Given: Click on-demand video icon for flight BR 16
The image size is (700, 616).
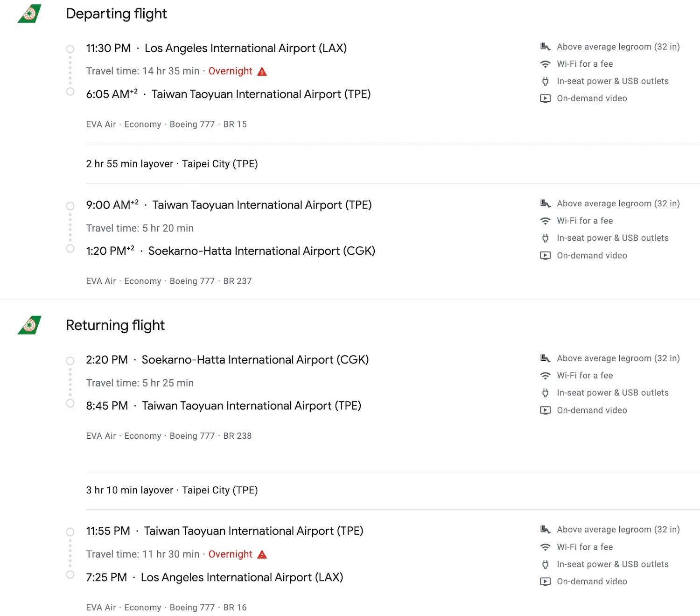Looking at the screenshot, I should pos(545,581).
